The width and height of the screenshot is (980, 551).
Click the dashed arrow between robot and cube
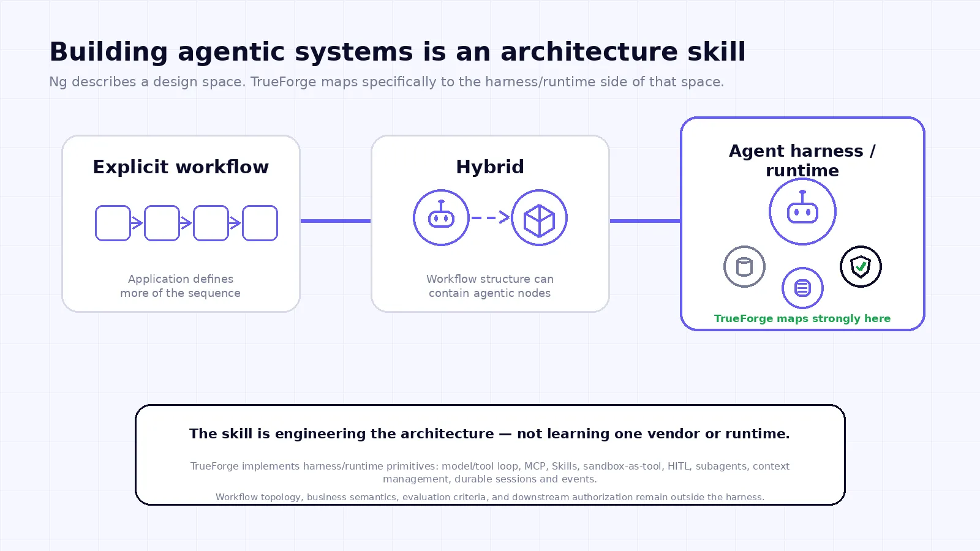point(491,217)
